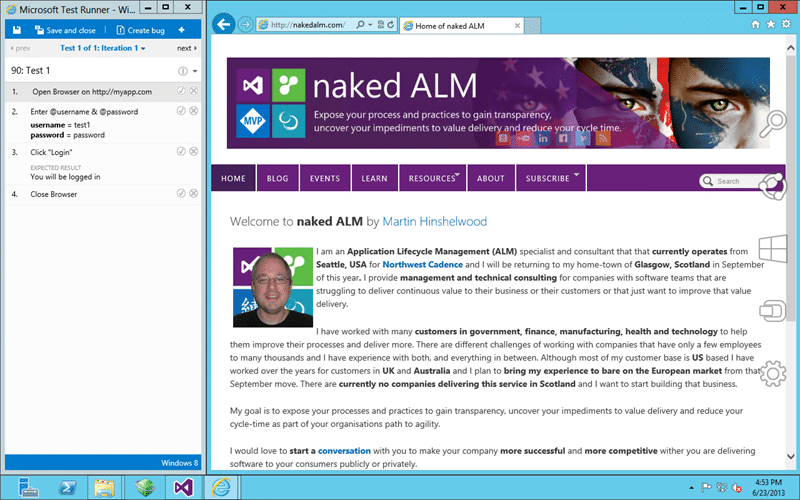
Task: Click the save floppy icon in Test Runner
Action: point(17,30)
